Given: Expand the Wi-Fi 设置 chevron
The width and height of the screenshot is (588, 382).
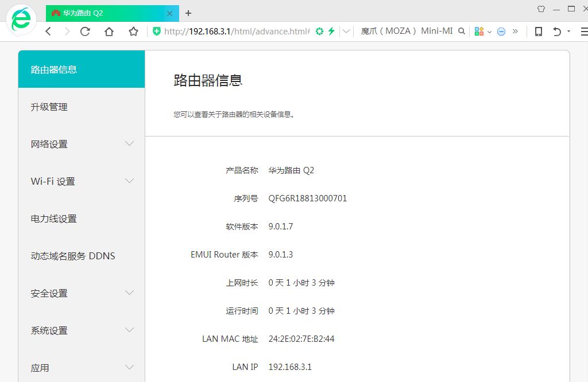Looking at the screenshot, I should 129,181.
